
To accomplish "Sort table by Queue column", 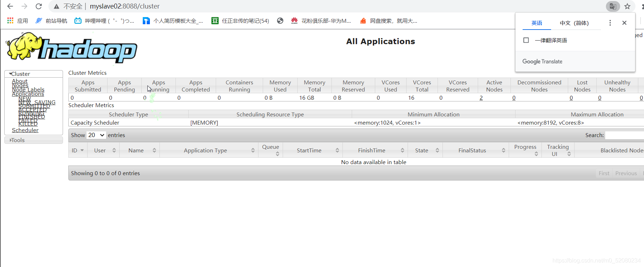I will [x=271, y=150].
